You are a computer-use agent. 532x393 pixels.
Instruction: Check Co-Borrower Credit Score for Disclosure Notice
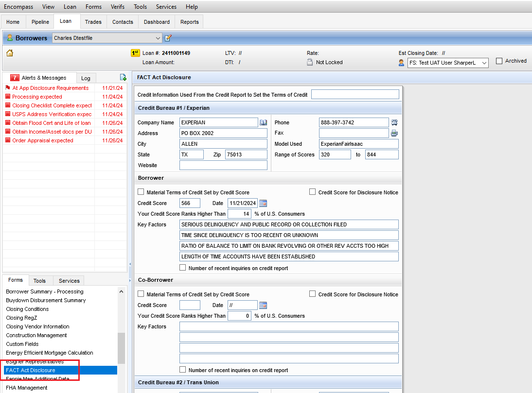click(x=313, y=294)
